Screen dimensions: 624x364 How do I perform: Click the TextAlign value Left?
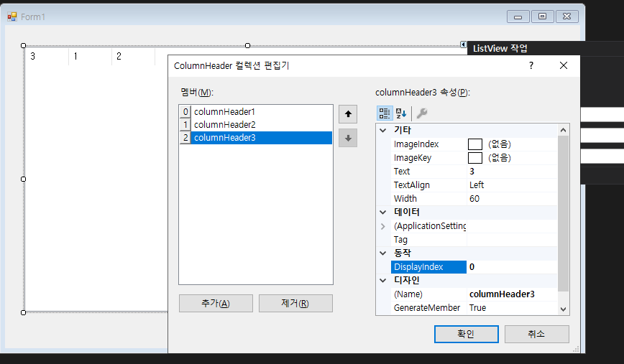pyautogui.click(x=512, y=185)
